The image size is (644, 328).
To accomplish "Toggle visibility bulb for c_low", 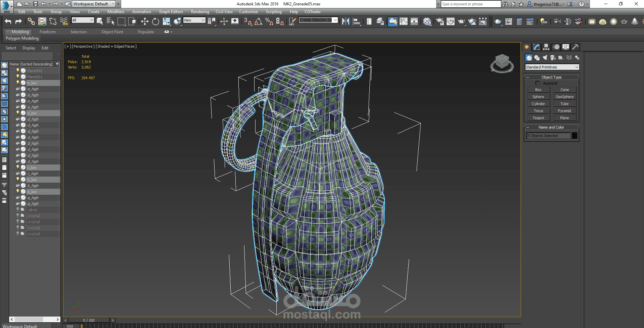I will [18, 167].
